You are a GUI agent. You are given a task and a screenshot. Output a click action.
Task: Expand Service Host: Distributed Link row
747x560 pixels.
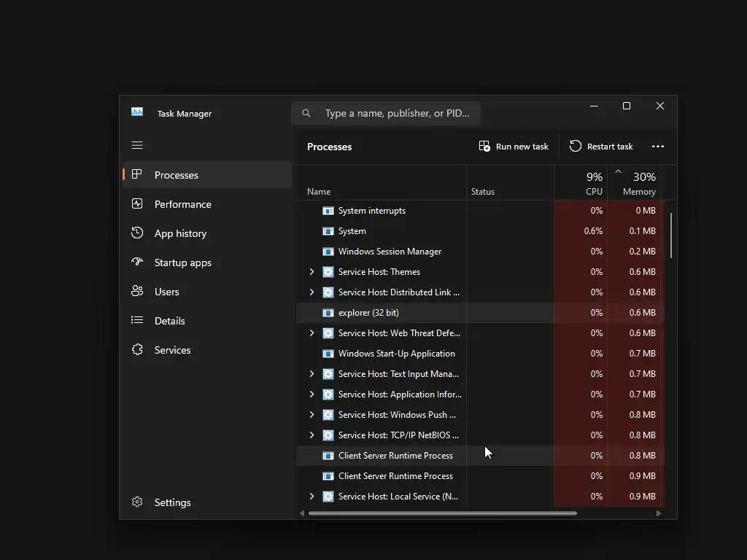tap(311, 292)
